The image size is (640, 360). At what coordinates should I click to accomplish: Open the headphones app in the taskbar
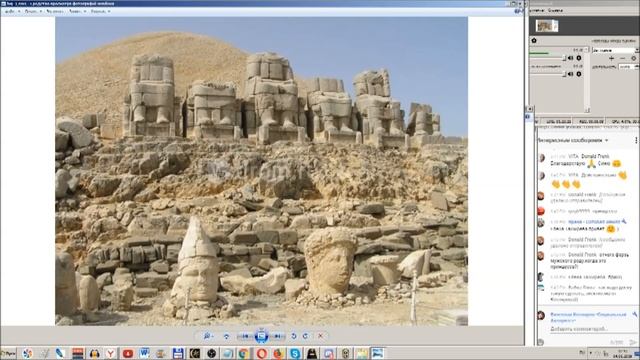tap(94, 353)
